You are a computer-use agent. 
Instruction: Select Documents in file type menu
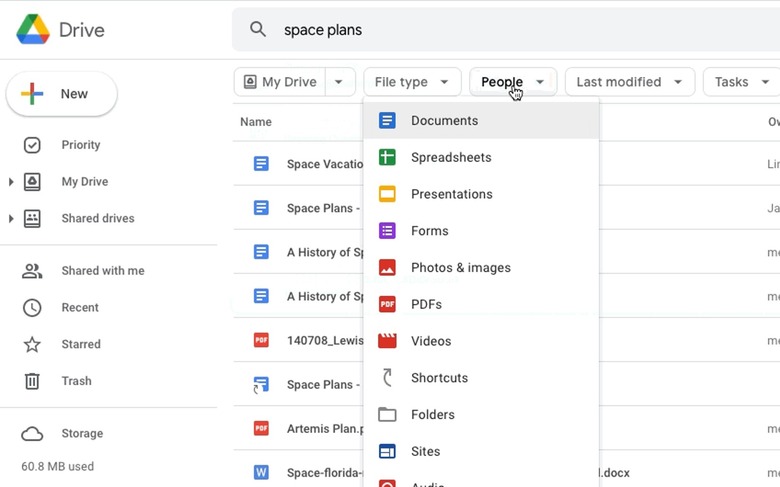point(444,121)
